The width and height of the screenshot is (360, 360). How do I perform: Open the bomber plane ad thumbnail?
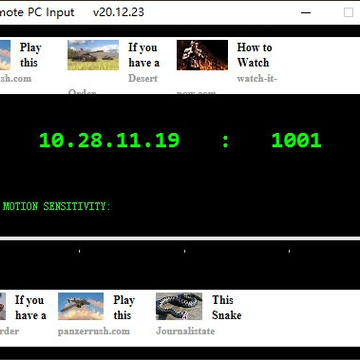[81, 306]
